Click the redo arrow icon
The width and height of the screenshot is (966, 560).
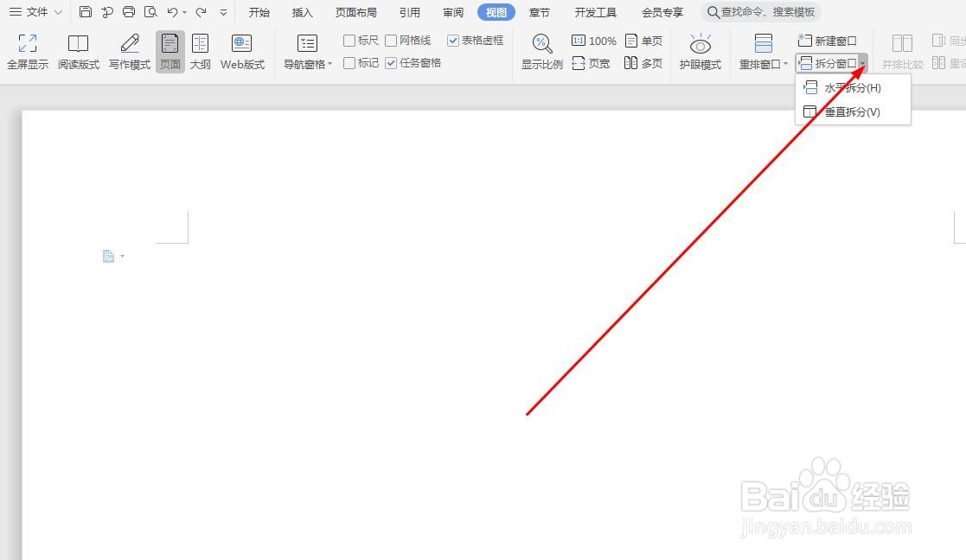[x=201, y=12]
